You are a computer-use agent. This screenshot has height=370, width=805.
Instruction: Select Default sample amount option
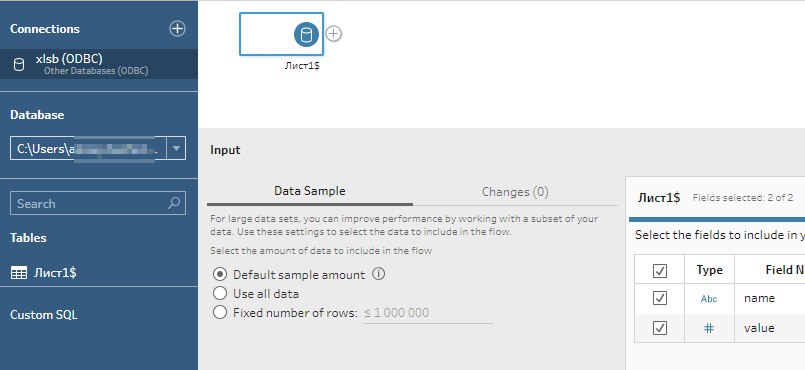[x=220, y=275]
